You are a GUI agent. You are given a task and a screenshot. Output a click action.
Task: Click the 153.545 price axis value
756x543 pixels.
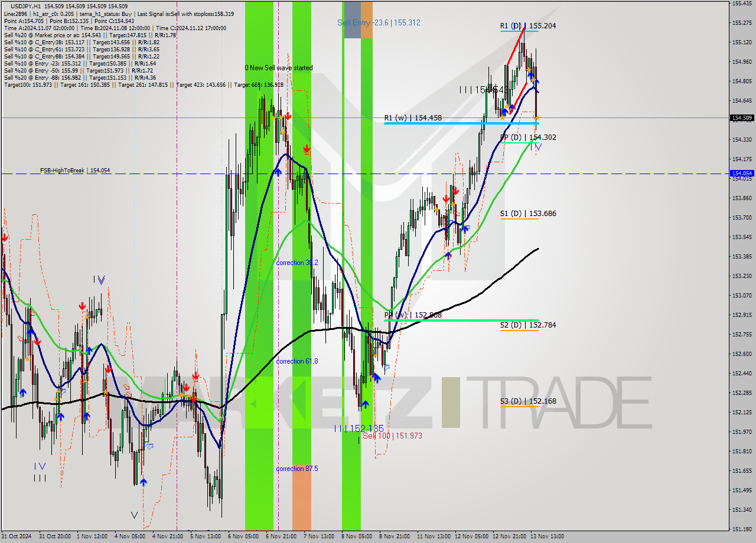pos(742,237)
